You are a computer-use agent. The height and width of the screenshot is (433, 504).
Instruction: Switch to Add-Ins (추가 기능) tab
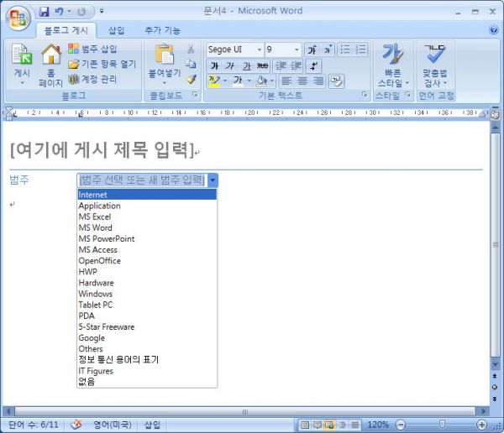(163, 30)
